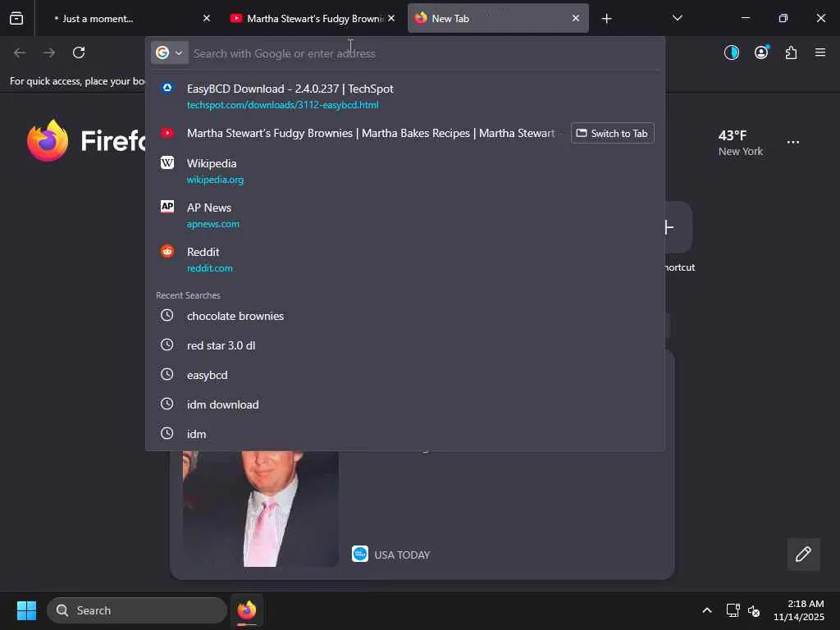Go back with the back arrow

click(20, 52)
